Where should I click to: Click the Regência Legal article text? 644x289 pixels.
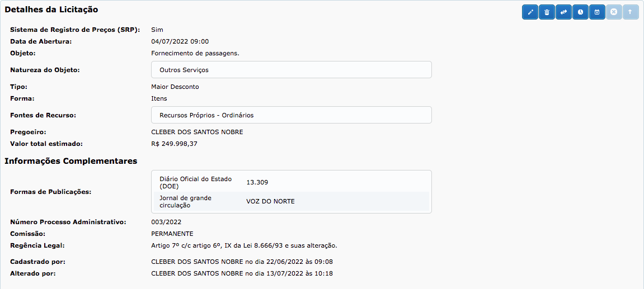pyautogui.click(x=244, y=245)
